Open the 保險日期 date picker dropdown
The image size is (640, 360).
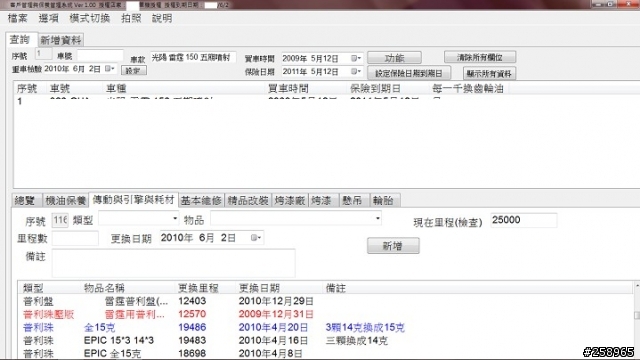[356, 72]
